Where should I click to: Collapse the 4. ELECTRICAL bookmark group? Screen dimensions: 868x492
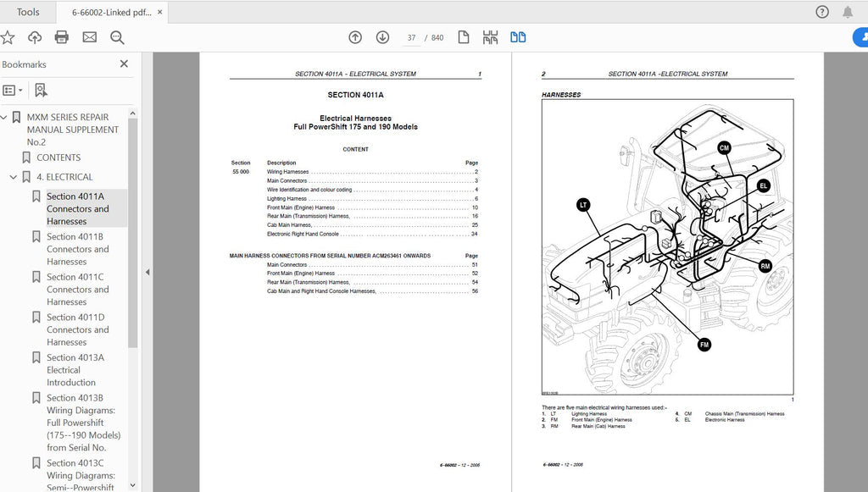(14, 177)
